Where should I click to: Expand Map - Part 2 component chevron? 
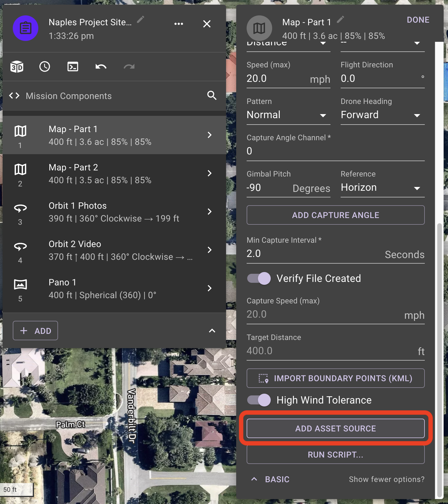coord(209,173)
